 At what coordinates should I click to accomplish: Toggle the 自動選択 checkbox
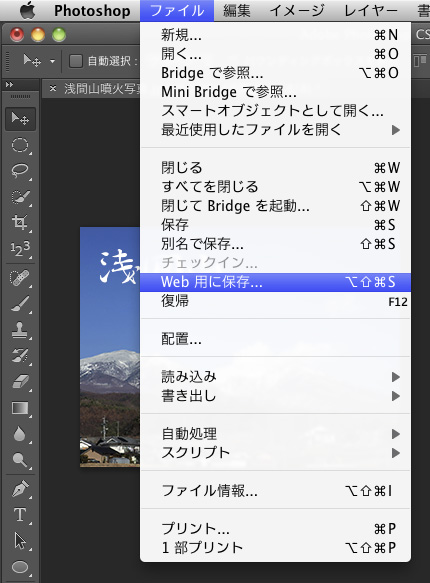76,61
